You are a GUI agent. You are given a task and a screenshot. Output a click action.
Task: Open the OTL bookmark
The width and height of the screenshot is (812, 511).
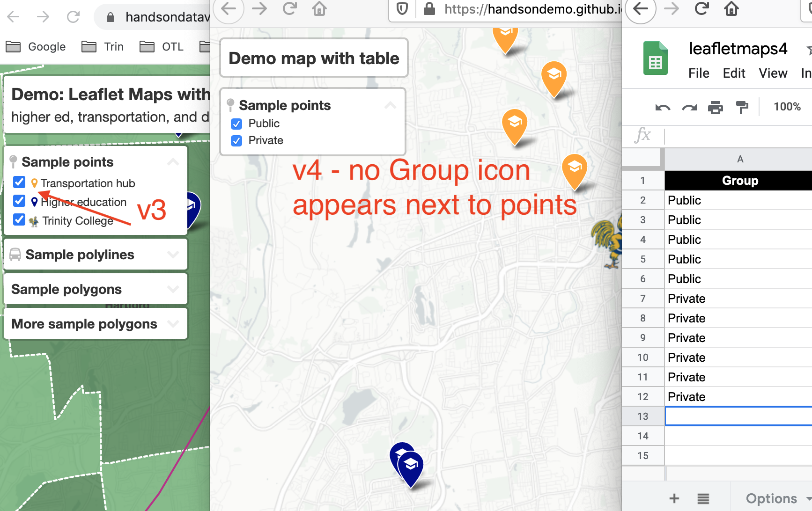(172, 46)
